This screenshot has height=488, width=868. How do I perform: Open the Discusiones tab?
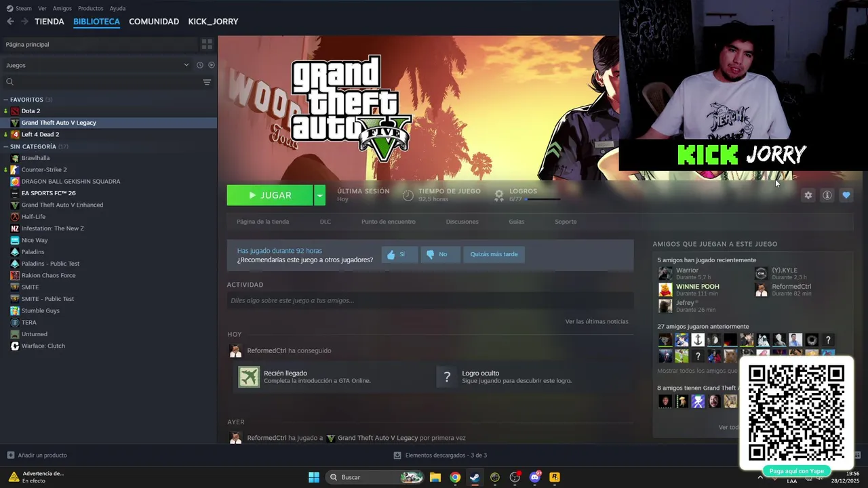click(462, 222)
